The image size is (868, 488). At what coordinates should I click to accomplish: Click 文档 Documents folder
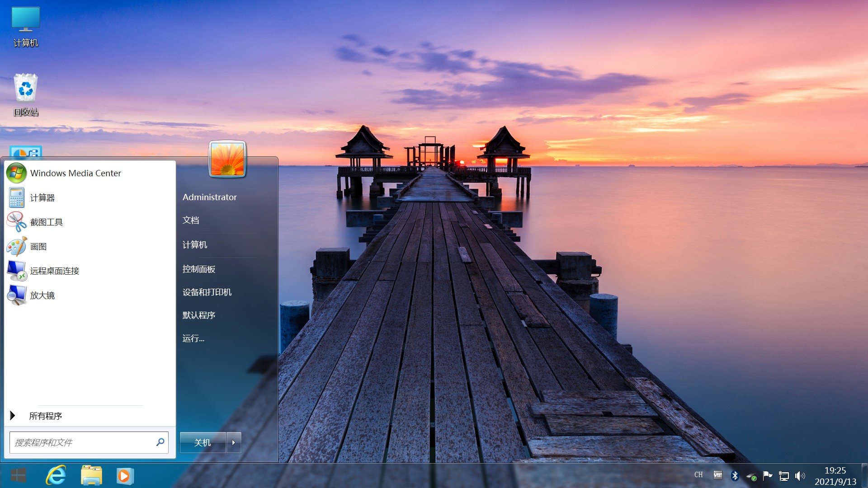click(191, 221)
